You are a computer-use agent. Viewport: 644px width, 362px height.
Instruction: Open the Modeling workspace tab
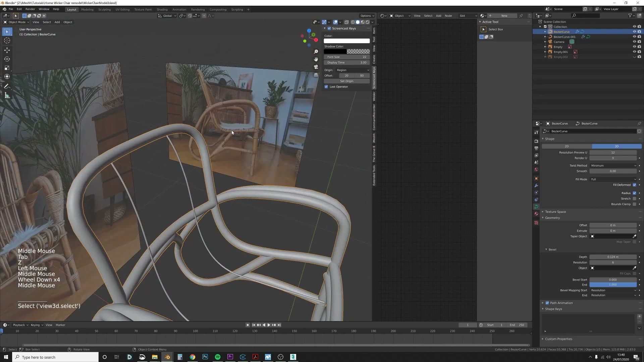(x=87, y=9)
